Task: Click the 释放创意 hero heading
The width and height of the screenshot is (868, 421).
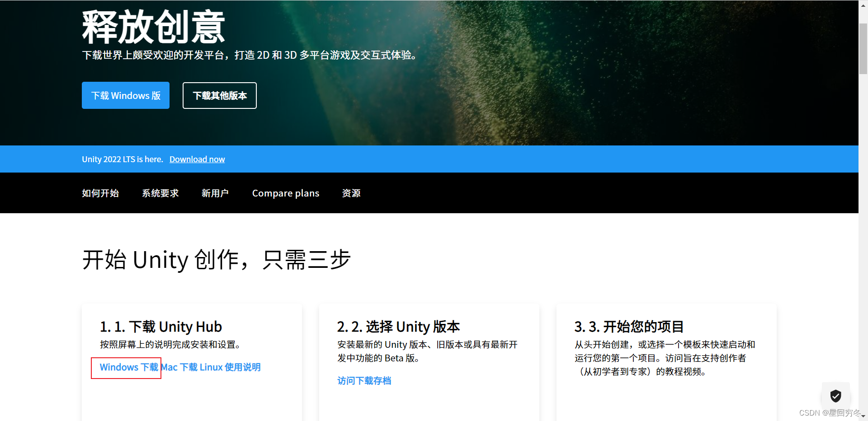Action: point(153,26)
